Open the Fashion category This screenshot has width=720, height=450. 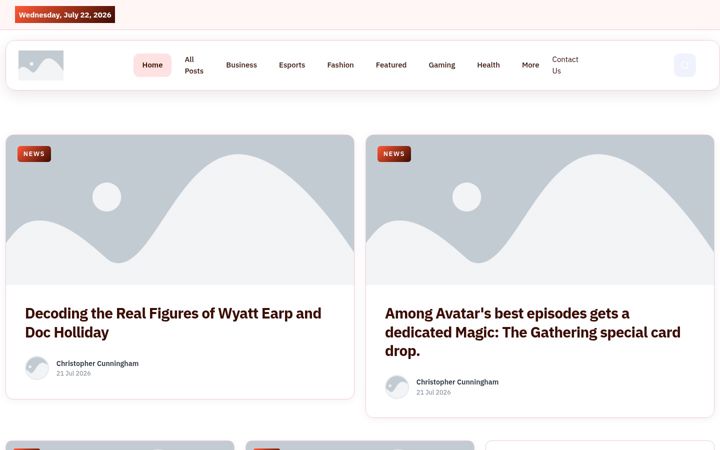(340, 65)
